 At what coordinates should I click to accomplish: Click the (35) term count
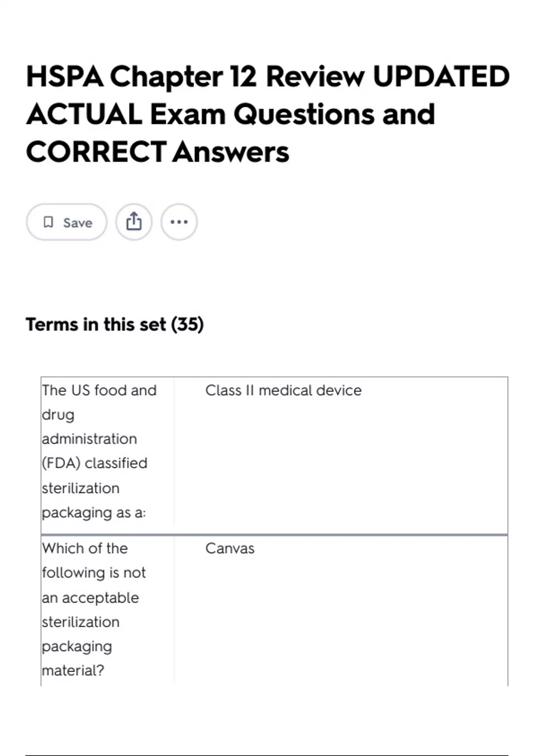[187, 324]
